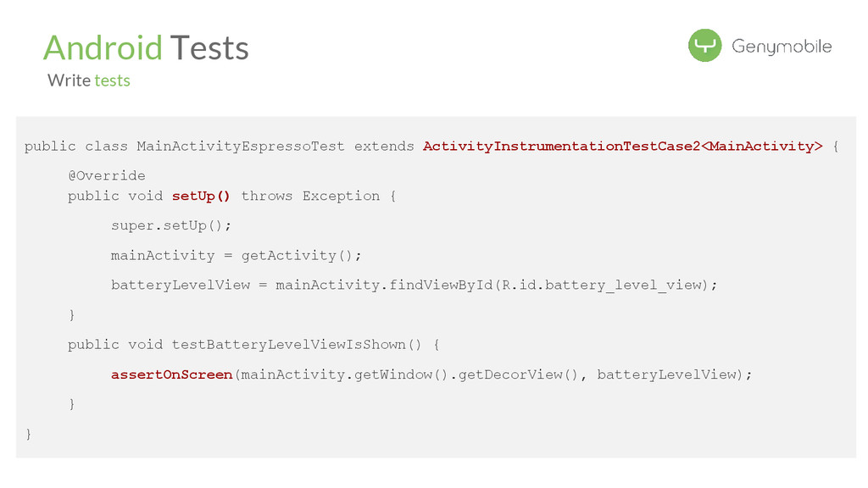Click R.id.battery_level_view in the code

point(604,285)
